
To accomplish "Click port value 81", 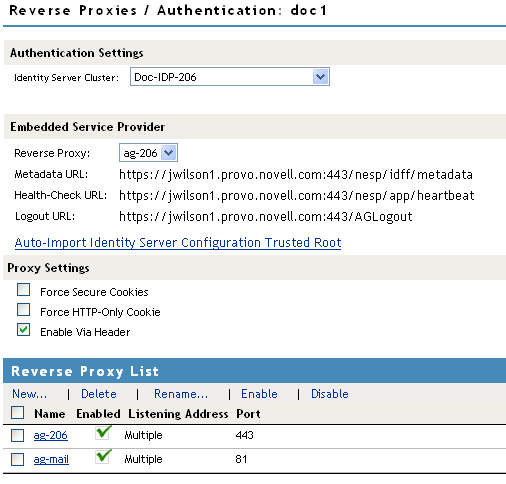I will [241, 459].
